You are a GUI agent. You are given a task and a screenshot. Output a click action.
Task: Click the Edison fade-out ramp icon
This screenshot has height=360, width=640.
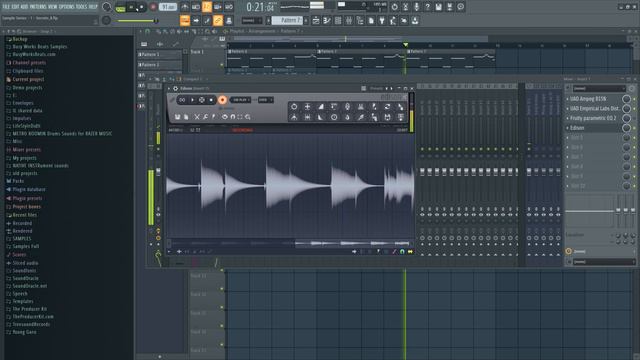[x=321, y=117]
